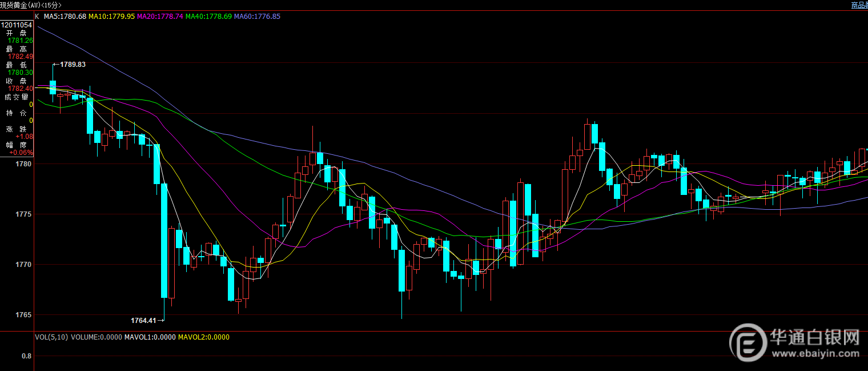This screenshot has width=868, height=371.
Task: Click the 涨跌 value +1.08
Action: pyautogui.click(x=24, y=137)
